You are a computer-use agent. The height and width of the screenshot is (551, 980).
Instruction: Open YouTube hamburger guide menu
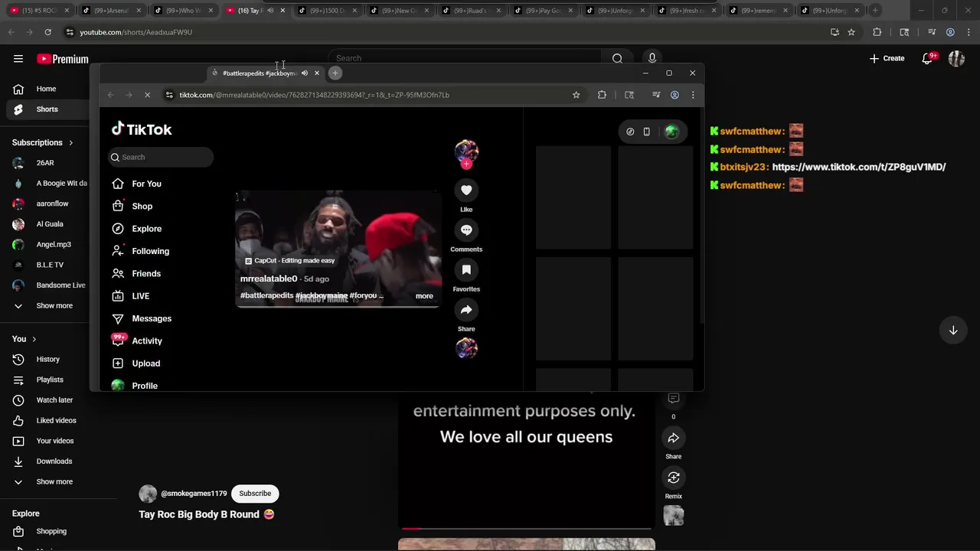[x=18, y=59]
